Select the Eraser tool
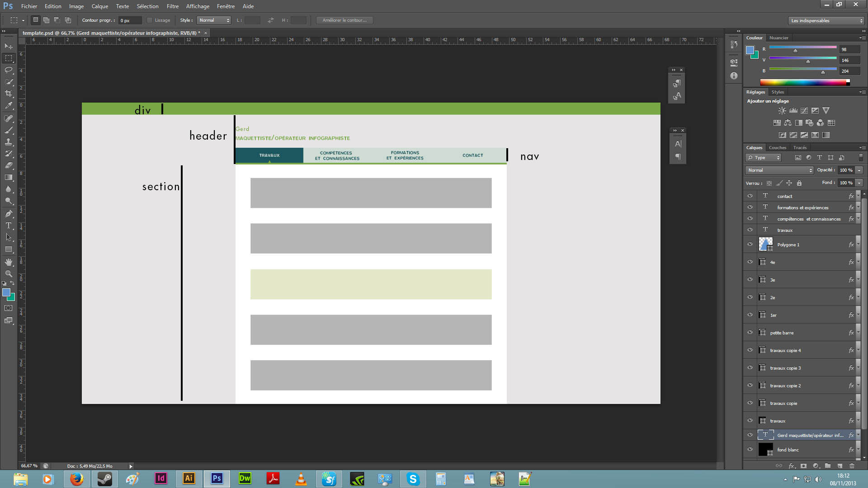The image size is (868, 488). tap(9, 165)
